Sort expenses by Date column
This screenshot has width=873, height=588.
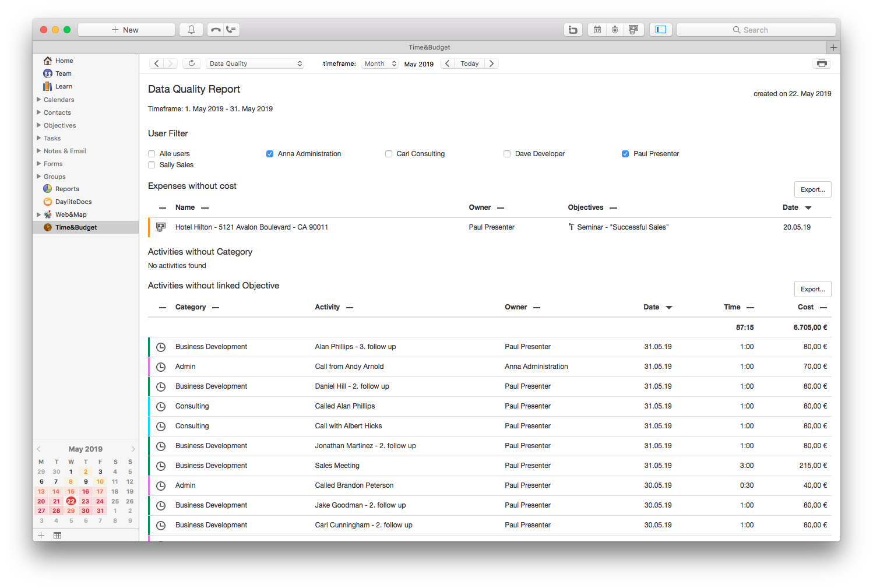797,207
